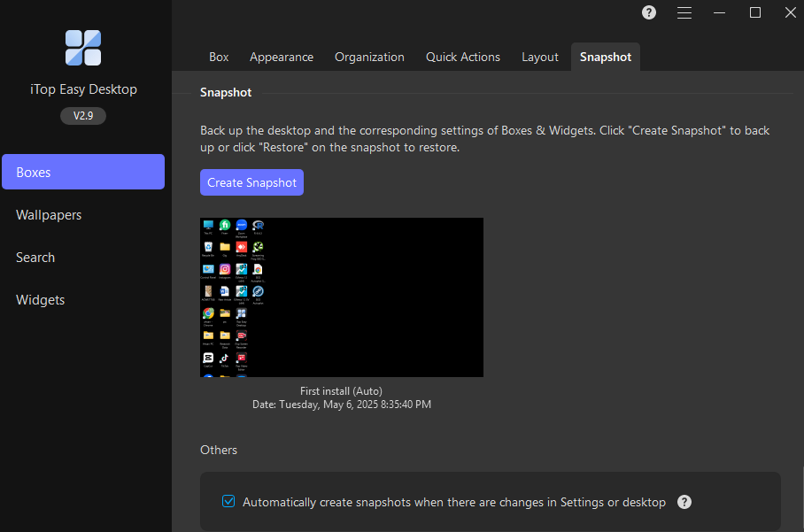The width and height of the screenshot is (804, 532).
Task: Open Wallpapers in the sidebar
Action: pyautogui.click(x=49, y=215)
